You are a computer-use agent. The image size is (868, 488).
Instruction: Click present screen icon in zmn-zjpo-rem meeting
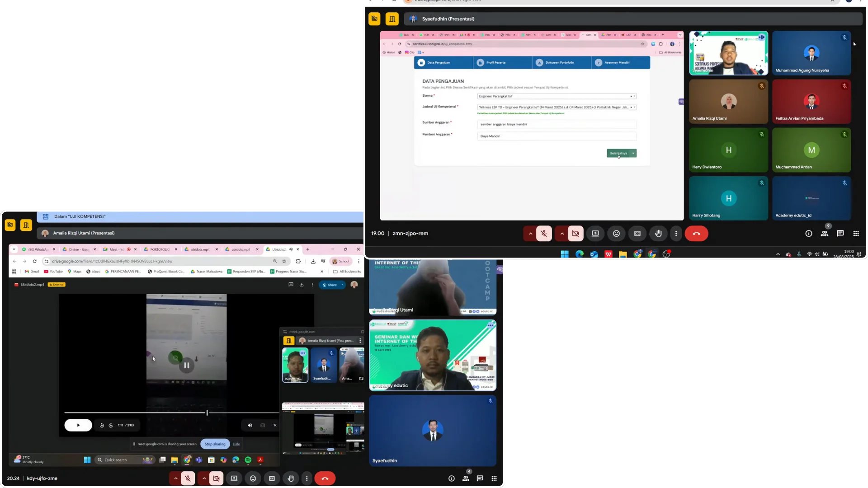click(595, 234)
